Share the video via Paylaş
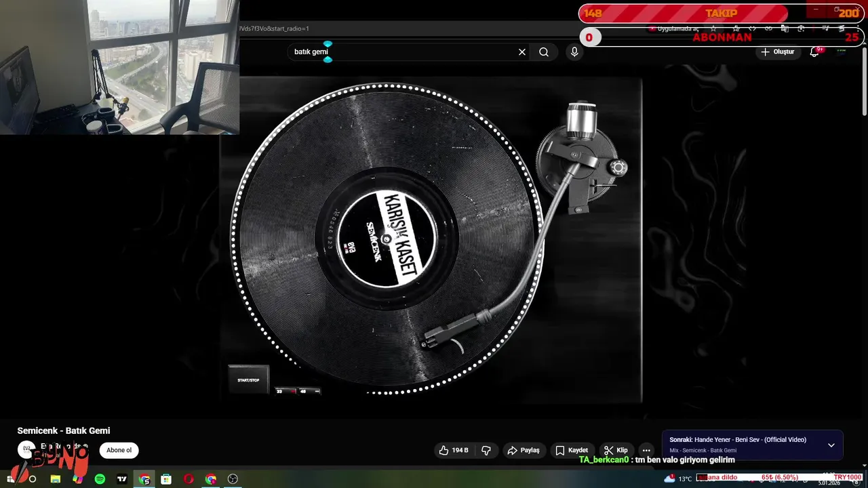The image size is (868, 488). tap(524, 450)
